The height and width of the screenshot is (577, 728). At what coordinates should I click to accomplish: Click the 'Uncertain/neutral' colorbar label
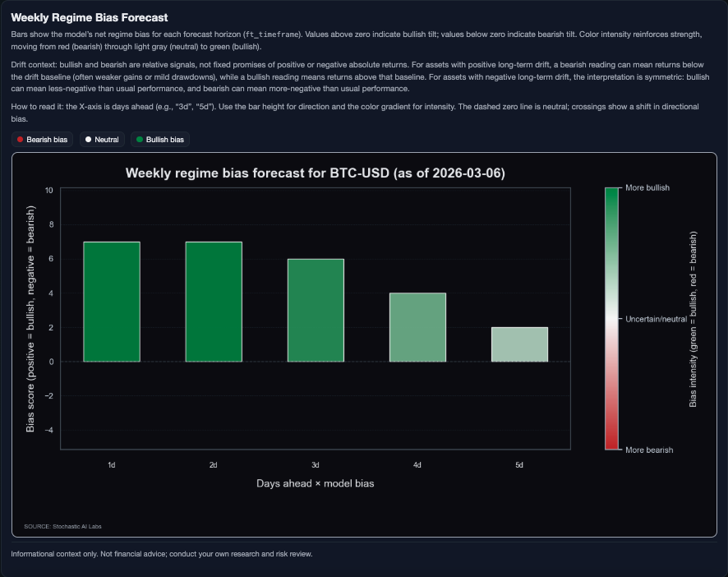(x=656, y=319)
